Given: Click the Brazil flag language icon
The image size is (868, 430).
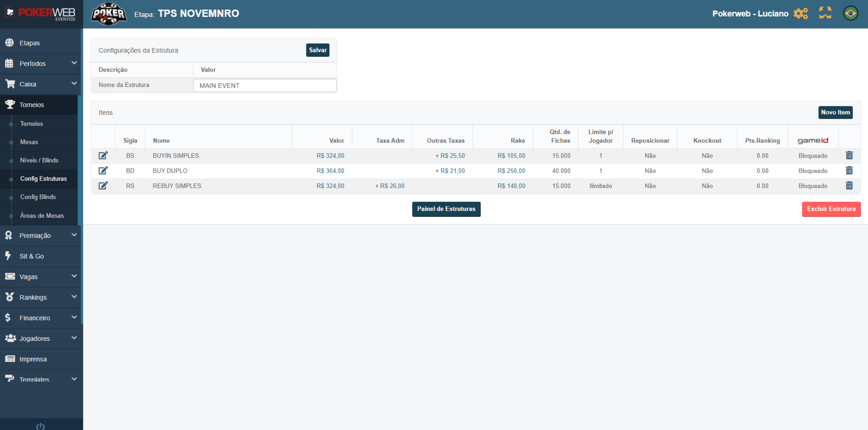Looking at the screenshot, I should click(851, 13).
